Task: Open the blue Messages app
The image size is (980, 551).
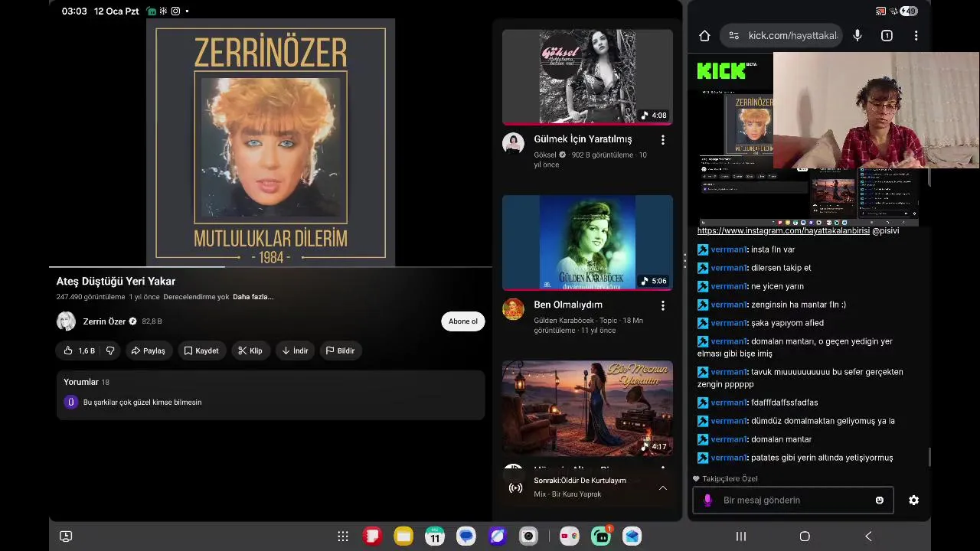Action: 466,536
